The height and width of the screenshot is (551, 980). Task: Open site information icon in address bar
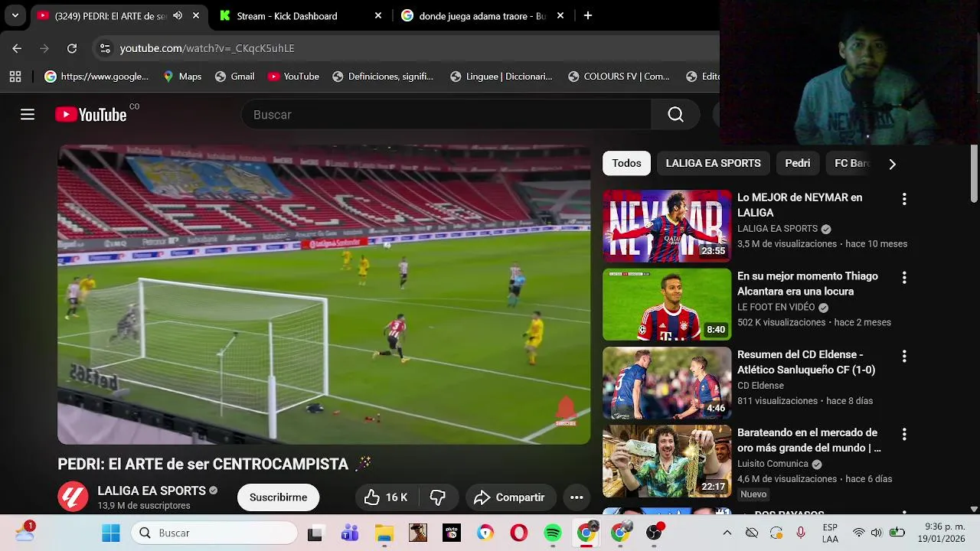[106, 48]
